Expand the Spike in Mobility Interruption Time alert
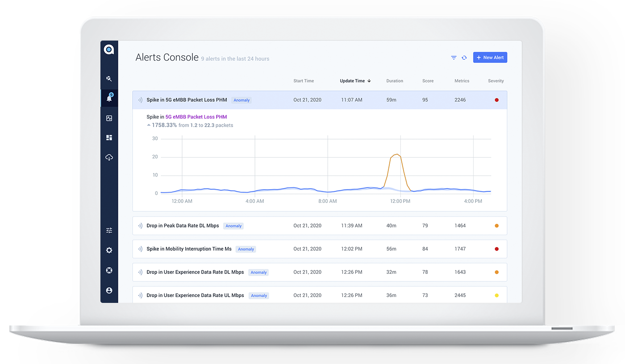625x364 pixels. click(x=320, y=249)
